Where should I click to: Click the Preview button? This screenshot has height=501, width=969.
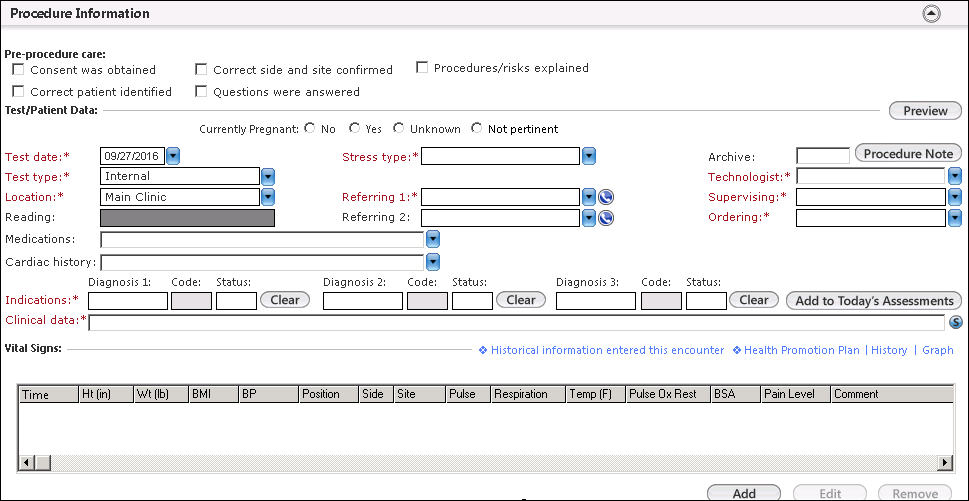coord(925,111)
